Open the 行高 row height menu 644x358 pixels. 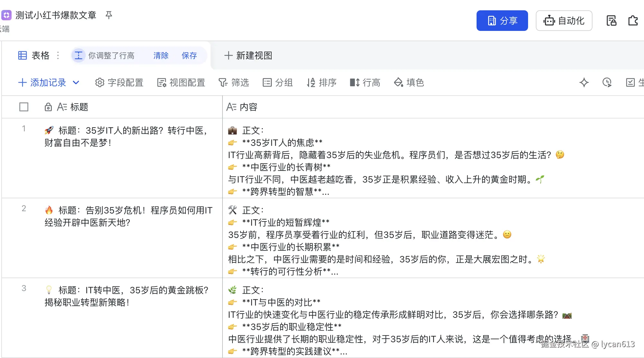pos(365,82)
